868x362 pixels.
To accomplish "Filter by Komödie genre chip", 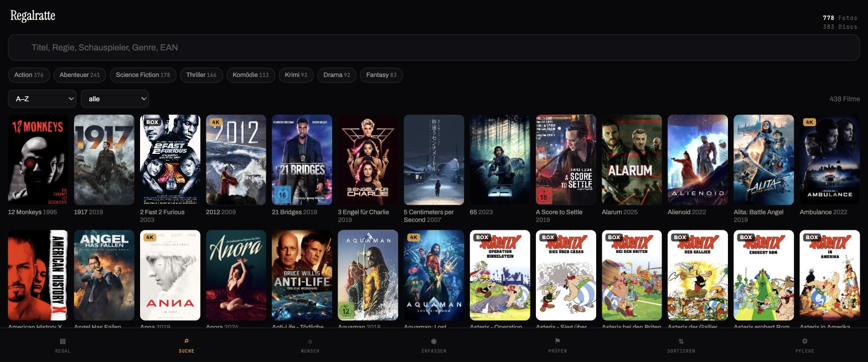I will point(251,75).
